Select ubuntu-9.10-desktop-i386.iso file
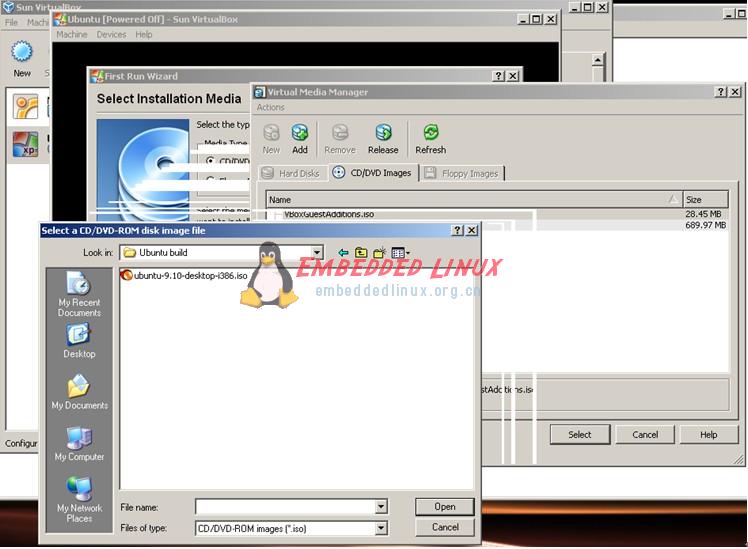Image resolution: width=748 pixels, height=549 pixels. point(184,276)
